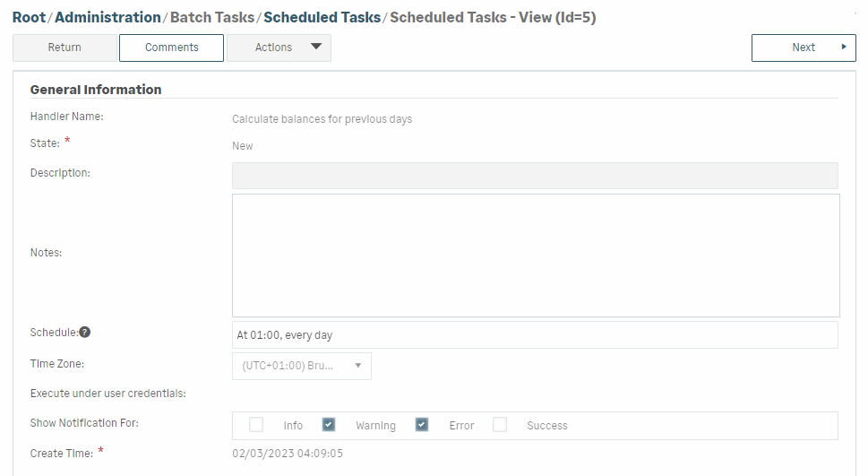This screenshot has width=868, height=476.
Task: Click the General Information section header
Action: [x=96, y=90]
